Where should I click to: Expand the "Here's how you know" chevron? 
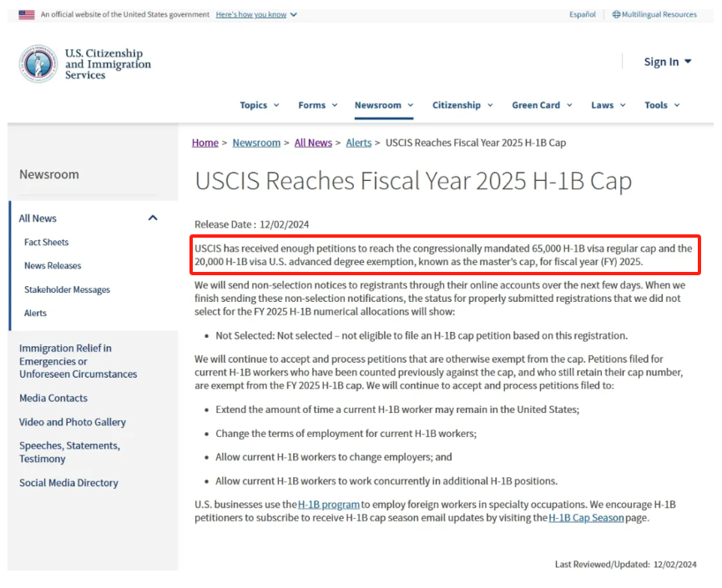293,15
